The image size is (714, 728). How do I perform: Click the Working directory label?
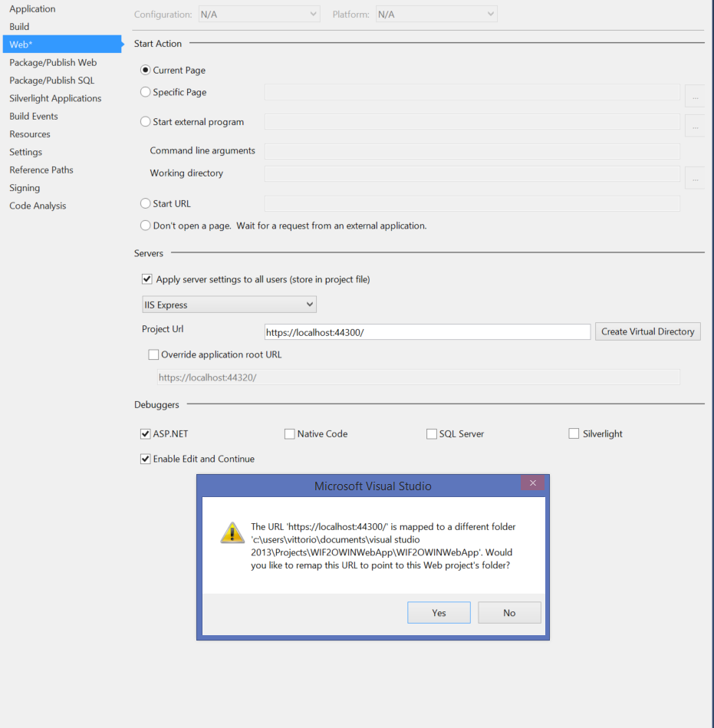click(186, 173)
